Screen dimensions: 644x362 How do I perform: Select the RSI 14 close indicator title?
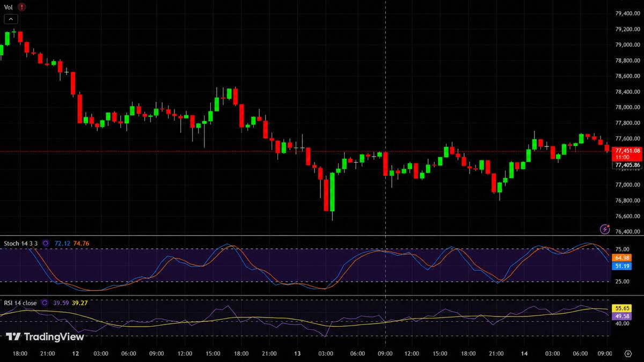coord(20,303)
